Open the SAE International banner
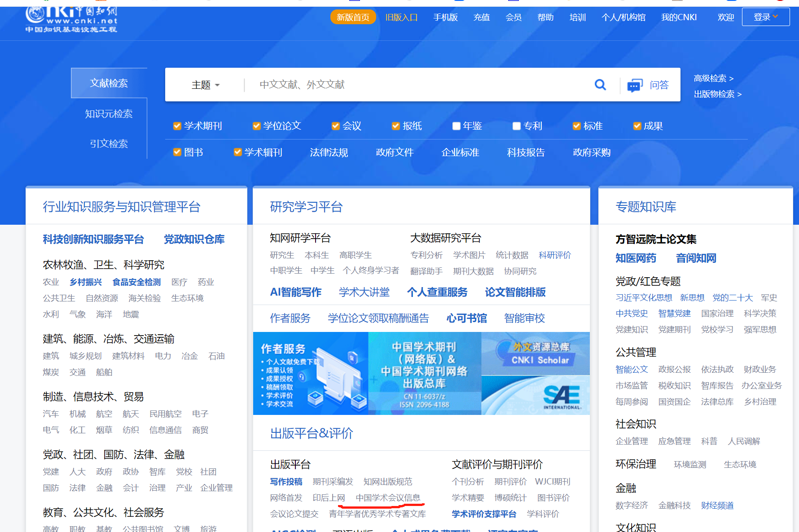The width and height of the screenshot is (799, 532). [x=536, y=395]
